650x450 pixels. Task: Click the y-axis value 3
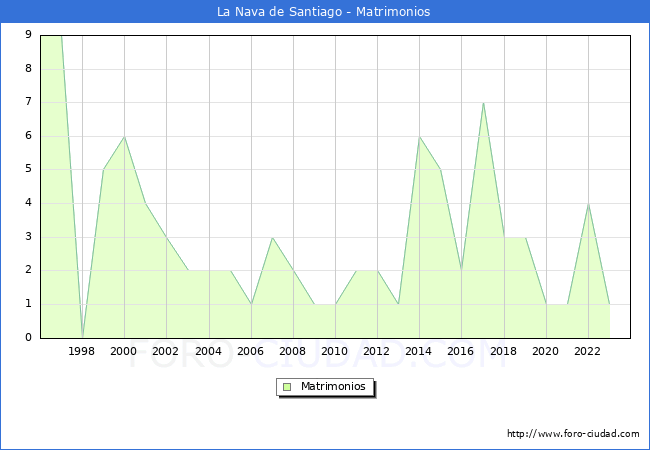(x=28, y=237)
